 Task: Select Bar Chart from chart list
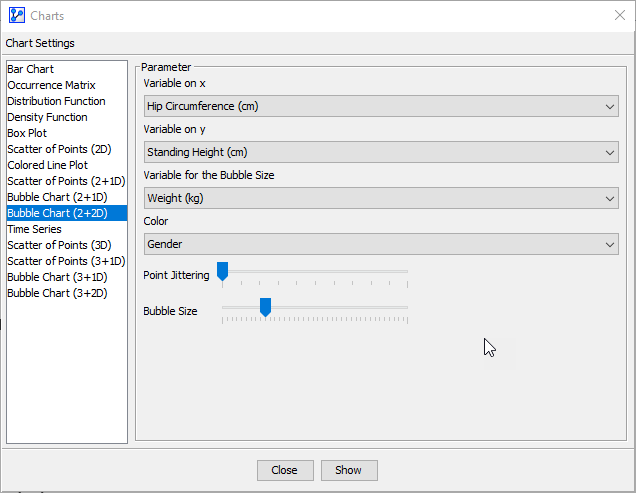[x=31, y=69]
